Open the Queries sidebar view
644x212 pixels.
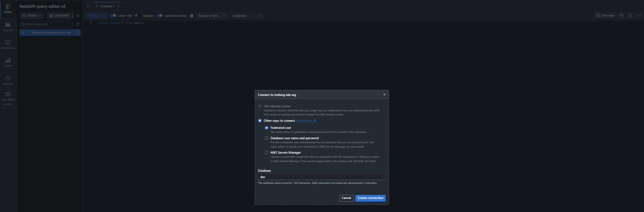[8, 27]
